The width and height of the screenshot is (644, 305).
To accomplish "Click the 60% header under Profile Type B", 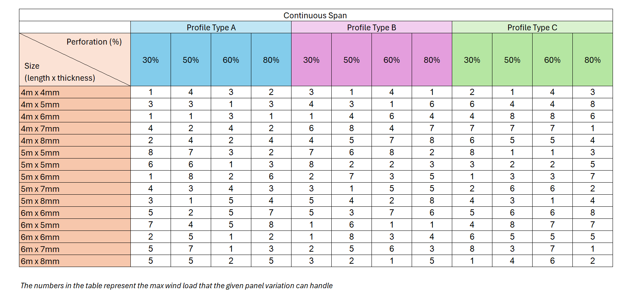I will coord(392,60).
